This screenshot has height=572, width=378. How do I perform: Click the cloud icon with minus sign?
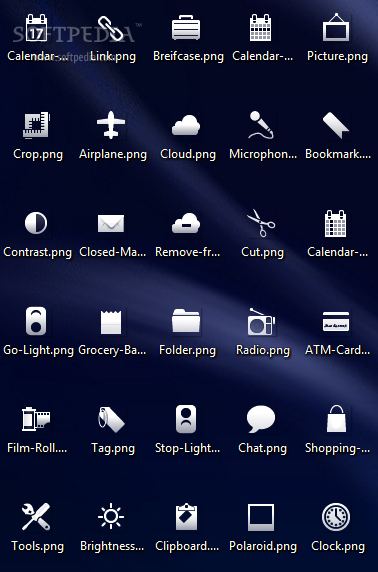186,223
